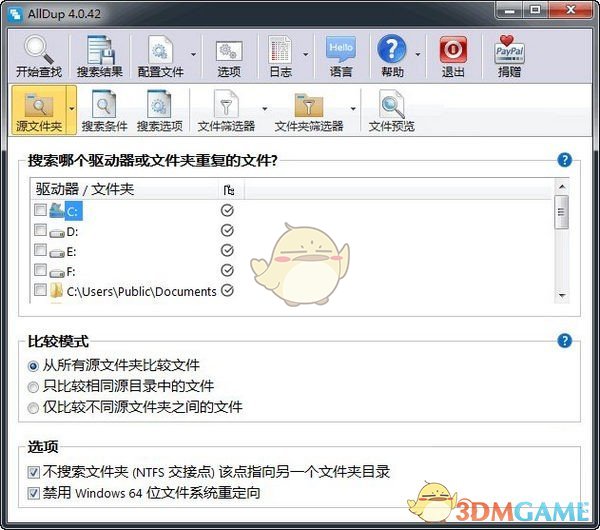Open the 日志 log icon
Viewport: 600px width, 530px height.
point(280,50)
